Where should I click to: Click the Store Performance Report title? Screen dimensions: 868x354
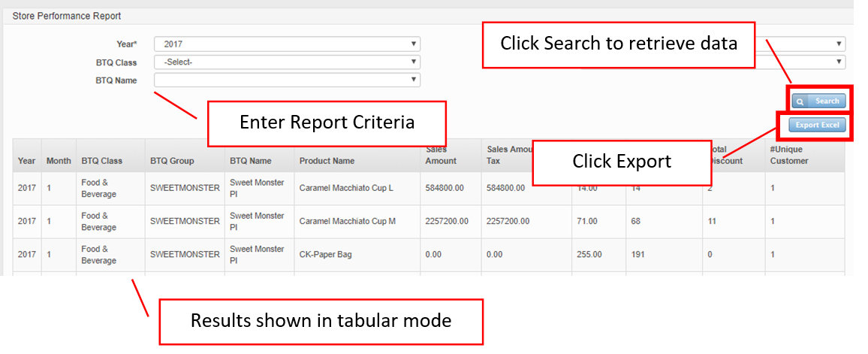(67, 16)
